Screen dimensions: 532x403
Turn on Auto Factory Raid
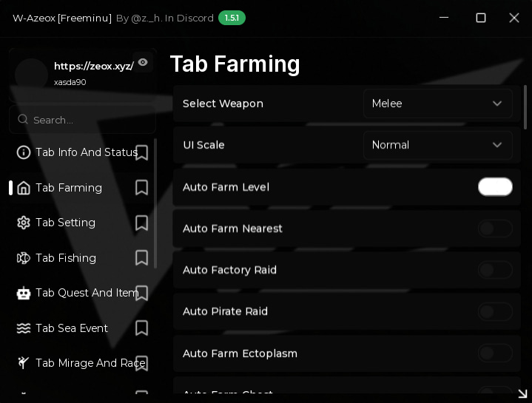pyautogui.click(x=495, y=270)
